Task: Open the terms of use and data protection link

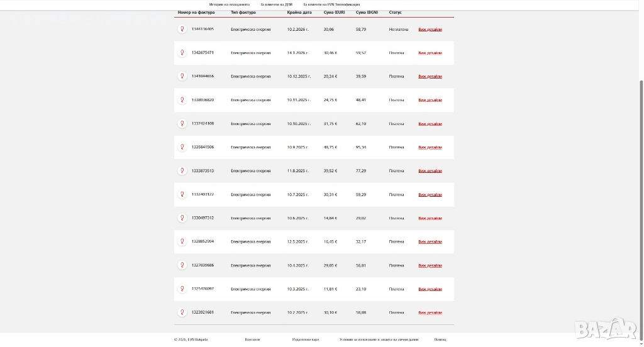Action: [379, 339]
